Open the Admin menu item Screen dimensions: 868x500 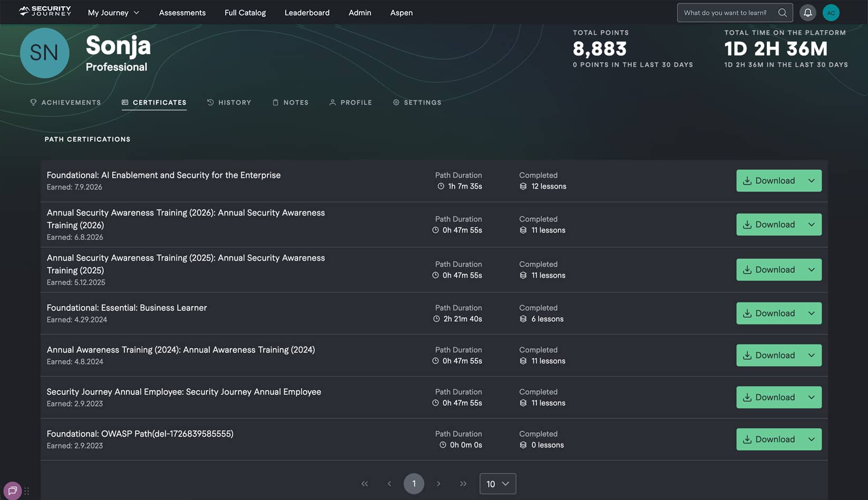[360, 13]
